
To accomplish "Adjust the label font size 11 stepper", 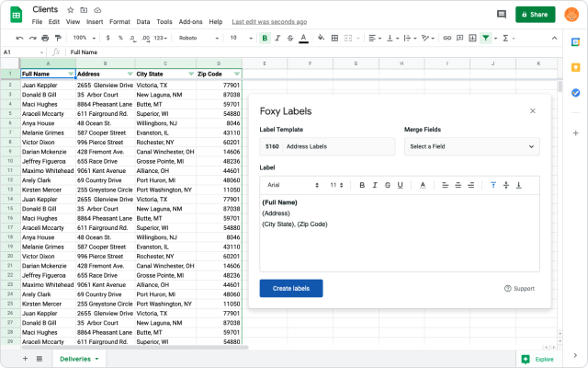I will (336, 185).
